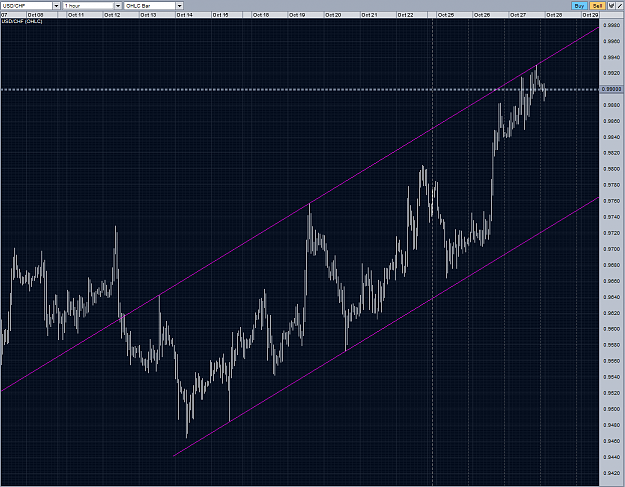Click the orange Sell button
Screen dimensions: 625x487
pos(597,6)
